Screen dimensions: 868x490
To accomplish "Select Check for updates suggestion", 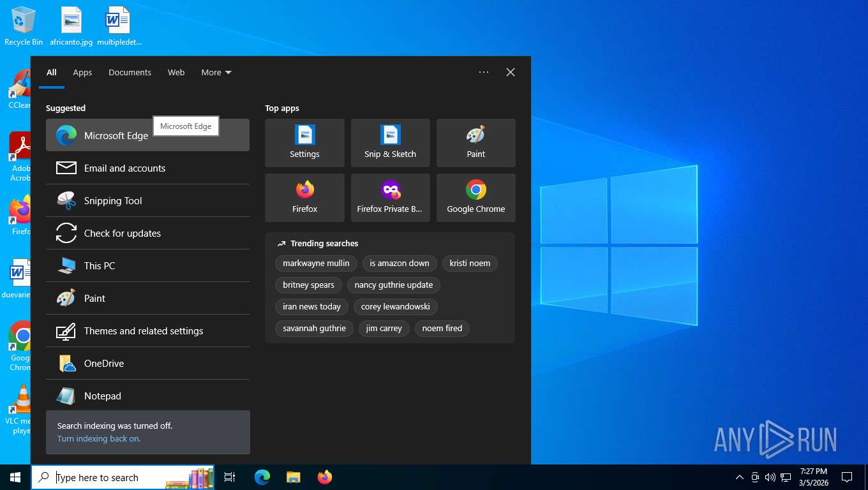I will pos(147,233).
